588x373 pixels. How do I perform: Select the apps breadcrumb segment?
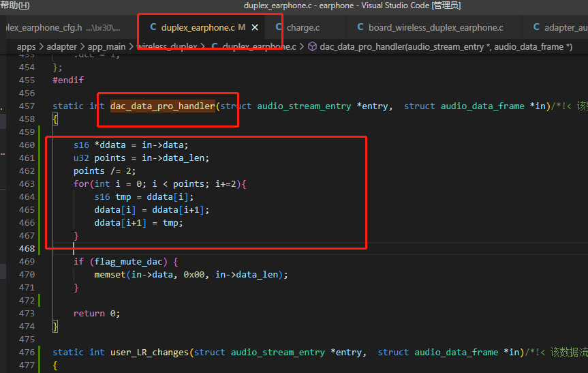click(27, 46)
